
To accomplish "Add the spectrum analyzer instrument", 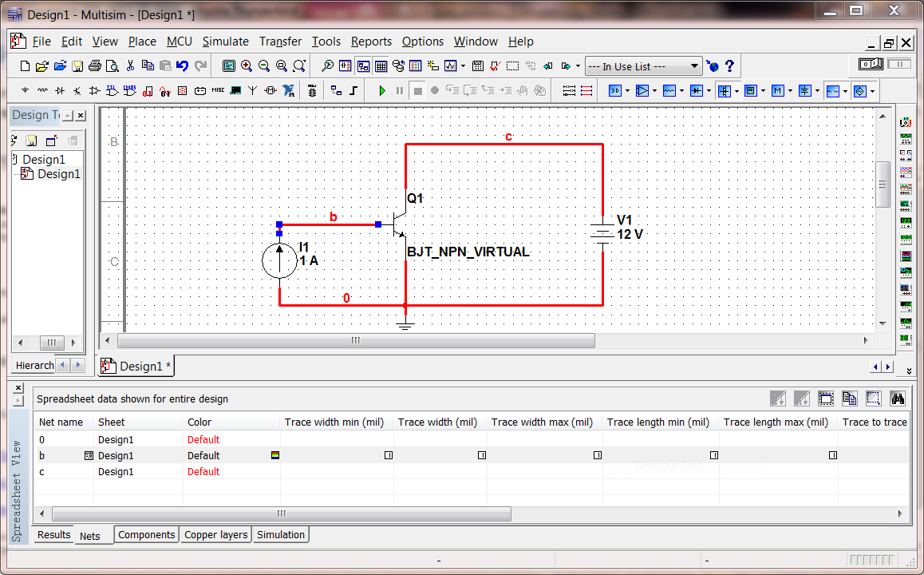I will coord(906,323).
